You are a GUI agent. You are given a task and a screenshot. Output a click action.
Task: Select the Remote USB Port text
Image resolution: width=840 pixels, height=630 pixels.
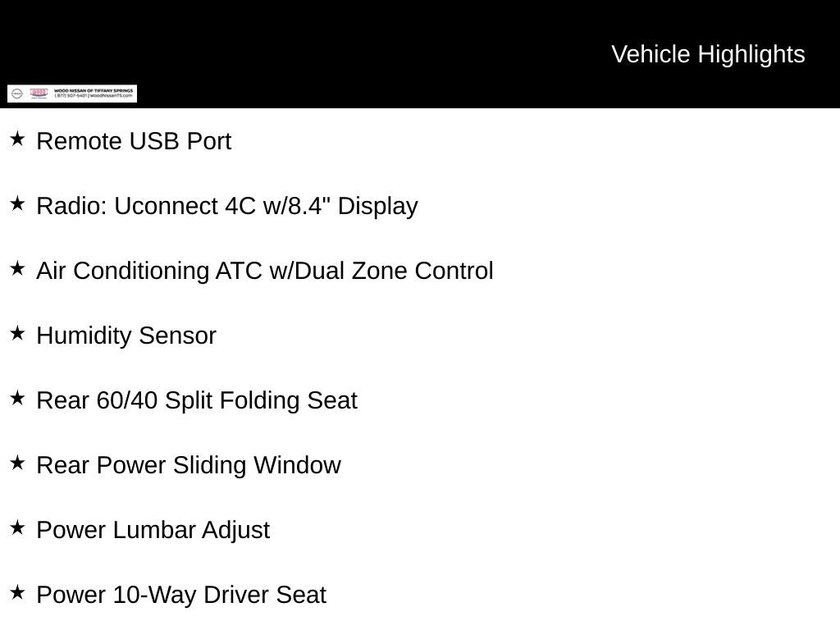click(x=134, y=141)
